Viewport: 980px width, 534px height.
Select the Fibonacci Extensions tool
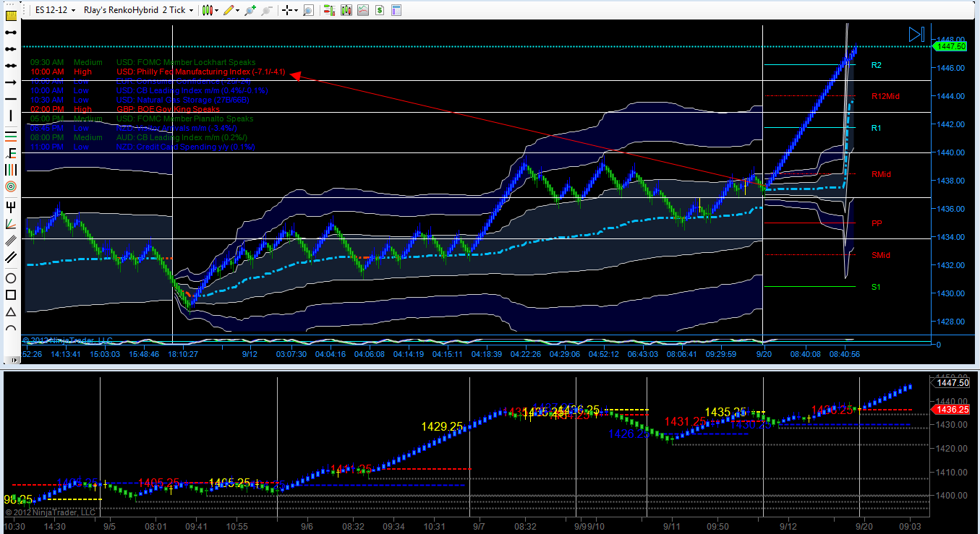click(x=11, y=152)
